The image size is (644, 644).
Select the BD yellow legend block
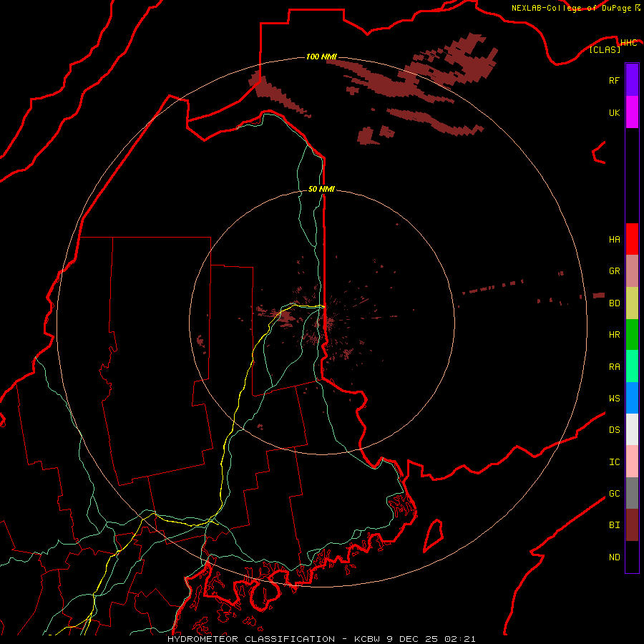pyautogui.click(x=632, y=303)
